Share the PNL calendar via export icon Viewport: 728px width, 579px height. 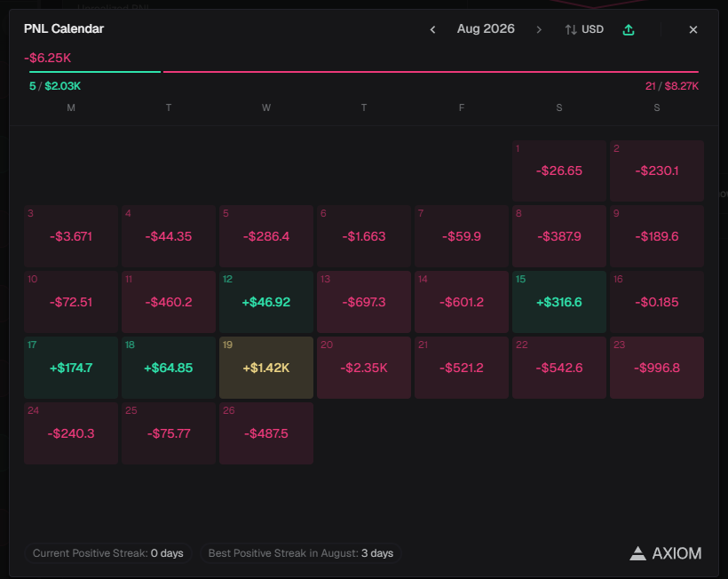(x=629, y=29)
